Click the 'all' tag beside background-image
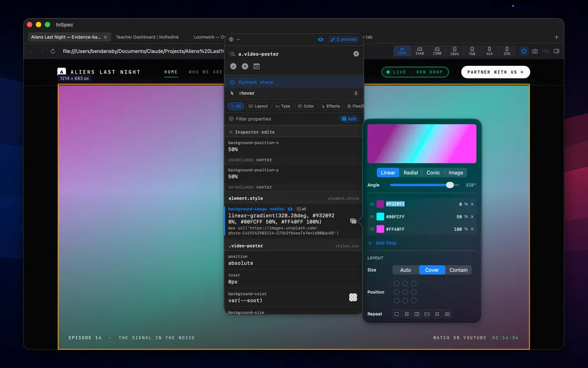This screenshot has width=588, height=368. pos(301,209)
